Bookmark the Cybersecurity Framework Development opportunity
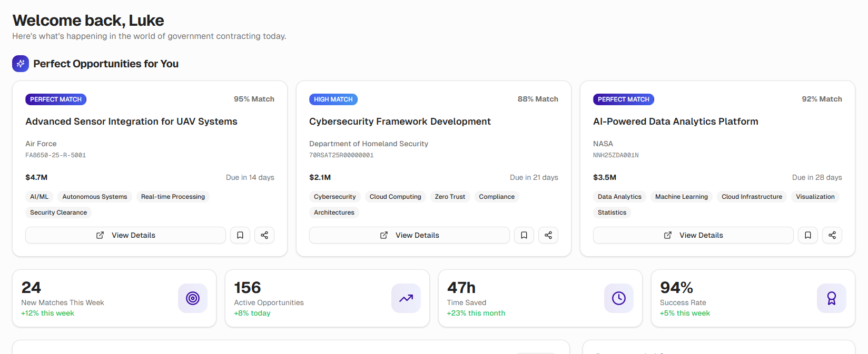 point(524,235)
